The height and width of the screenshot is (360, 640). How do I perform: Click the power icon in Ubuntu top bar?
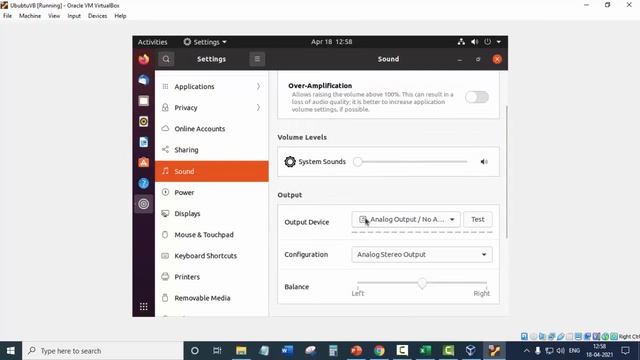pyautogui.click(x=487, y=42)
